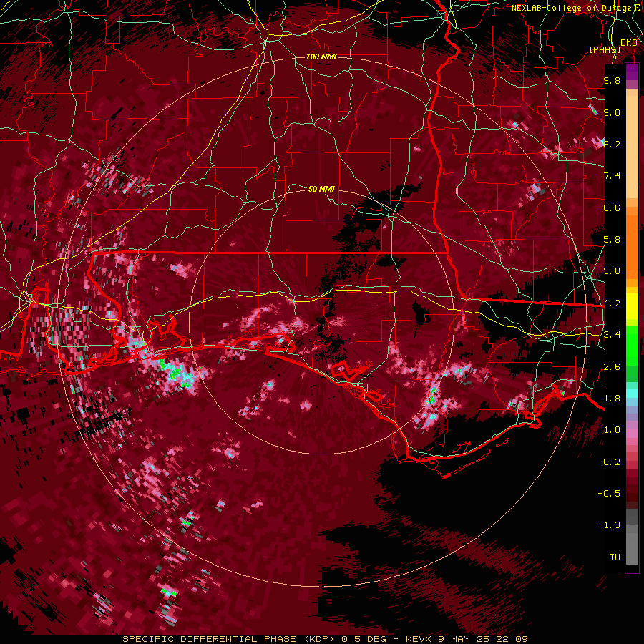Click the 9 MAY 25 date in the caption
The width and height of the screenshot is (644, 644).
pyautogui.click(x=464, y=639)
